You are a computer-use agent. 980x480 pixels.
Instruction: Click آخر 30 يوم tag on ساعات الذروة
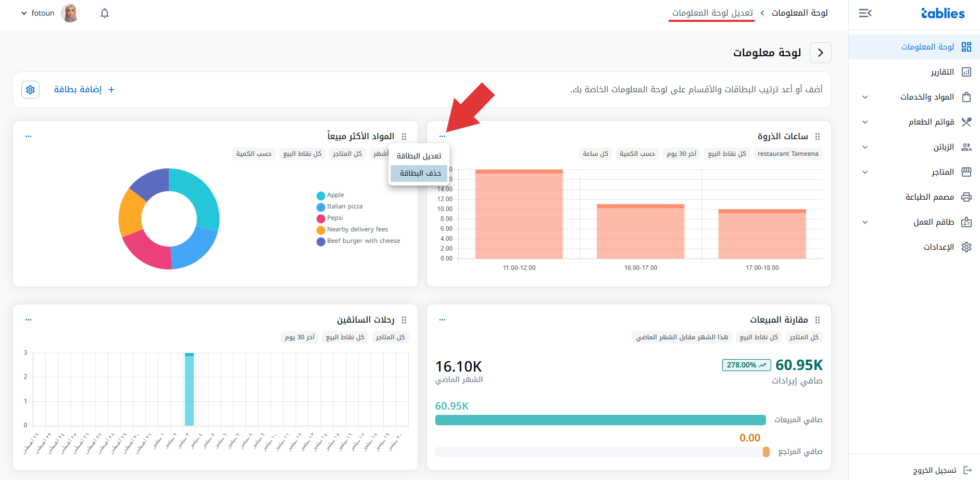681,154
